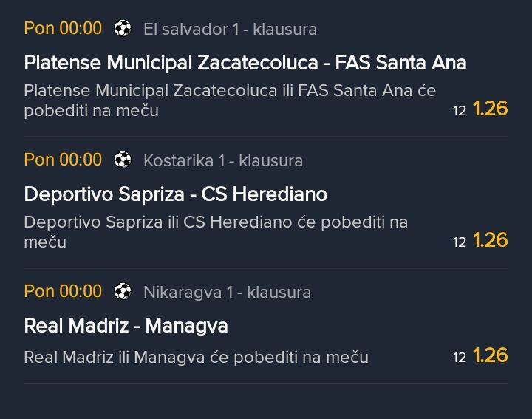This screenshot has width=532, height=419.
Task: Select the 1.26 odds for the Platense match
Action: point(490,109)
